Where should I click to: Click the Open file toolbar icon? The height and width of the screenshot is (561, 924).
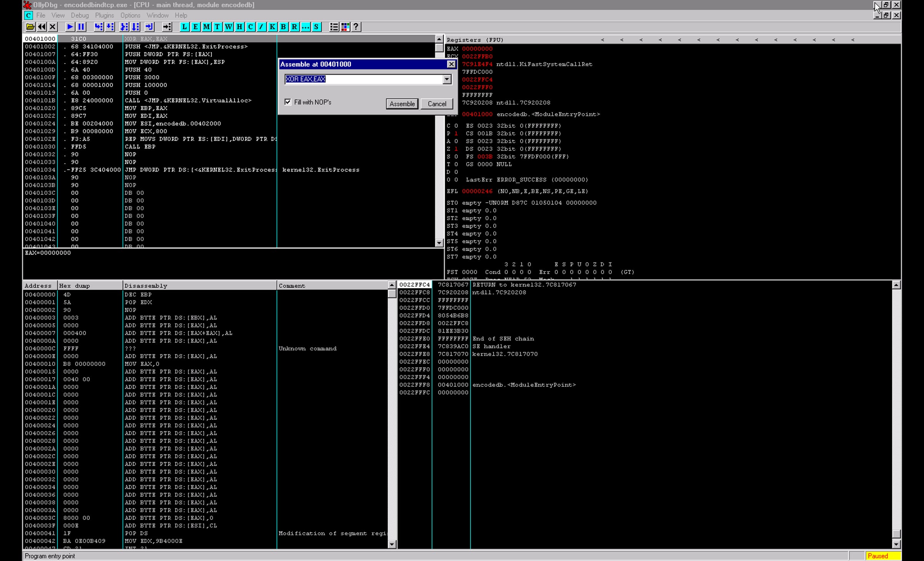pos(30,27)
